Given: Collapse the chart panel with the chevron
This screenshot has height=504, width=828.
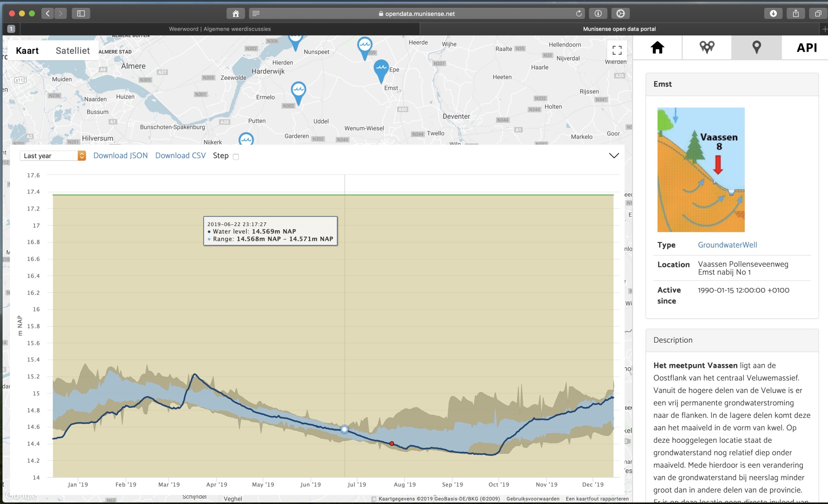Looking at the screenshot, I should (614, 155).
